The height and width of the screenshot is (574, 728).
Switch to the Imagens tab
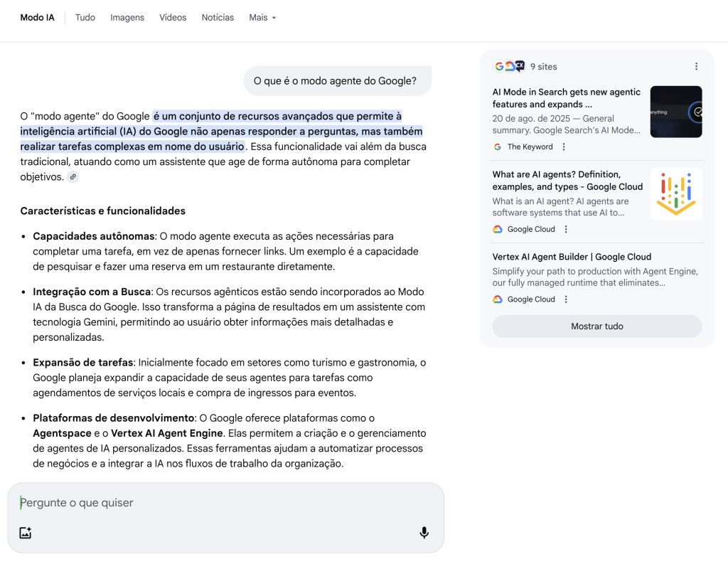click(127, 17)
